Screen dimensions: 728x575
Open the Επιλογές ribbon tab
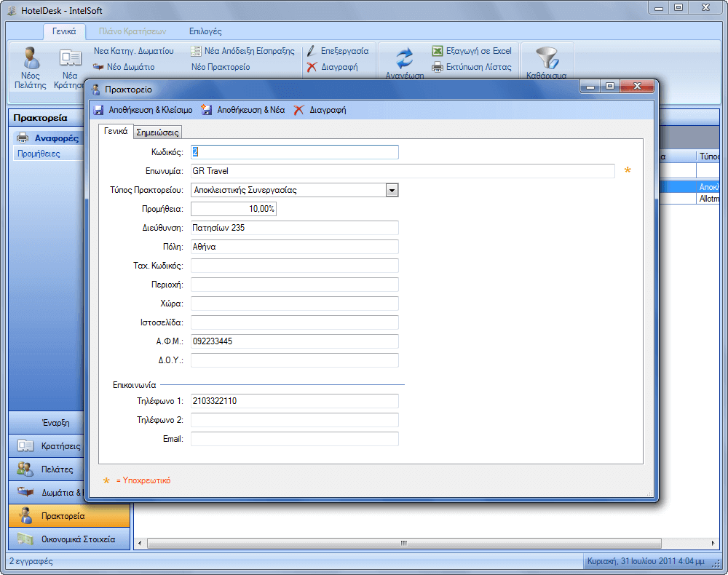[x=205, y=31]
